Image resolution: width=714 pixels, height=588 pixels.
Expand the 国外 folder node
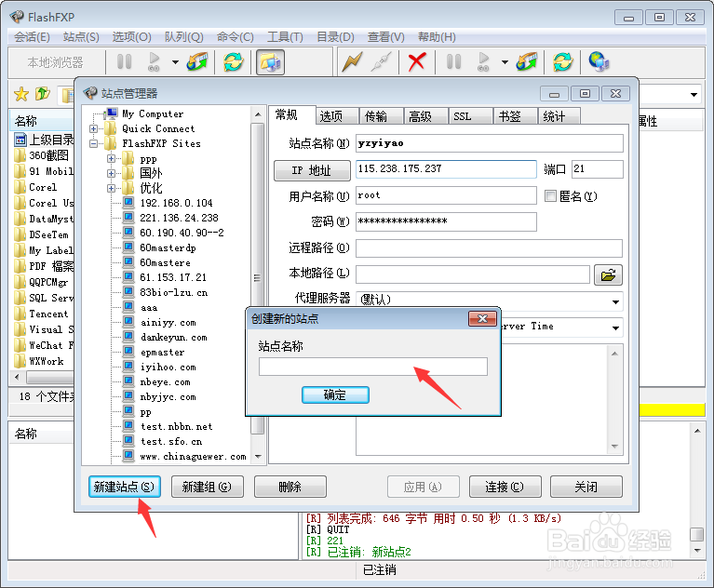(x=111, y=173)
